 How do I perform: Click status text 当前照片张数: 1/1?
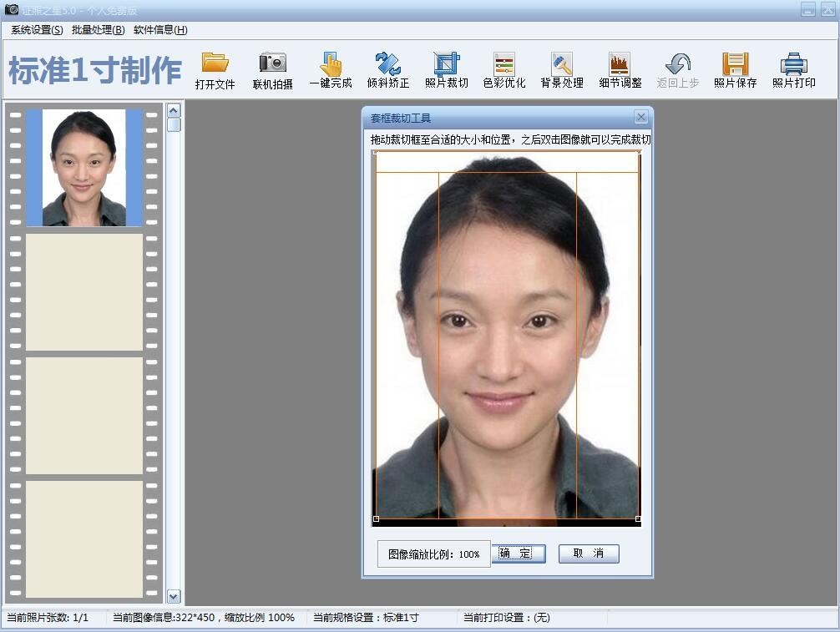(x=47, y=618)
